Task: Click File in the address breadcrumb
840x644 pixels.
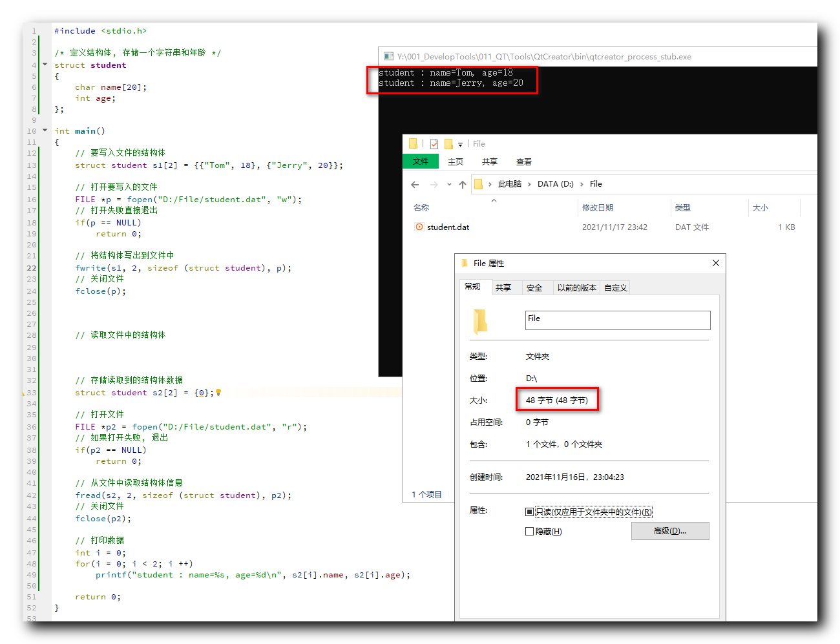Action: 596,184
